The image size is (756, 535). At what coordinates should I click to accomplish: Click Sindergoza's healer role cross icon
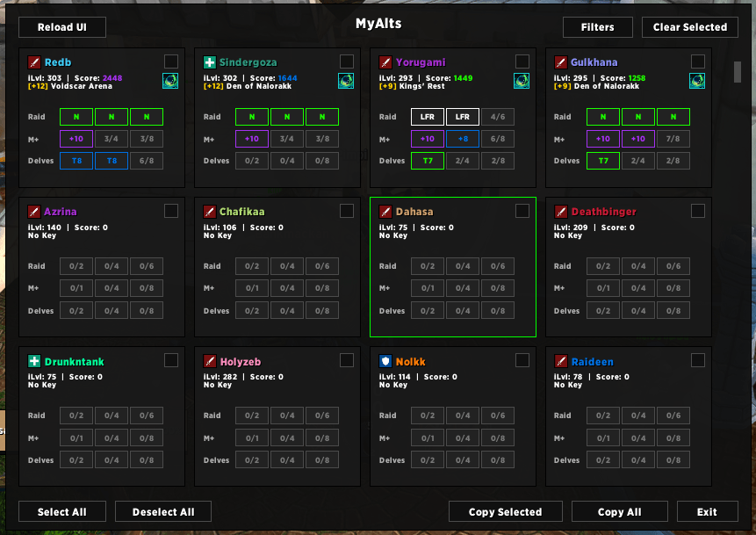(209, 62)
